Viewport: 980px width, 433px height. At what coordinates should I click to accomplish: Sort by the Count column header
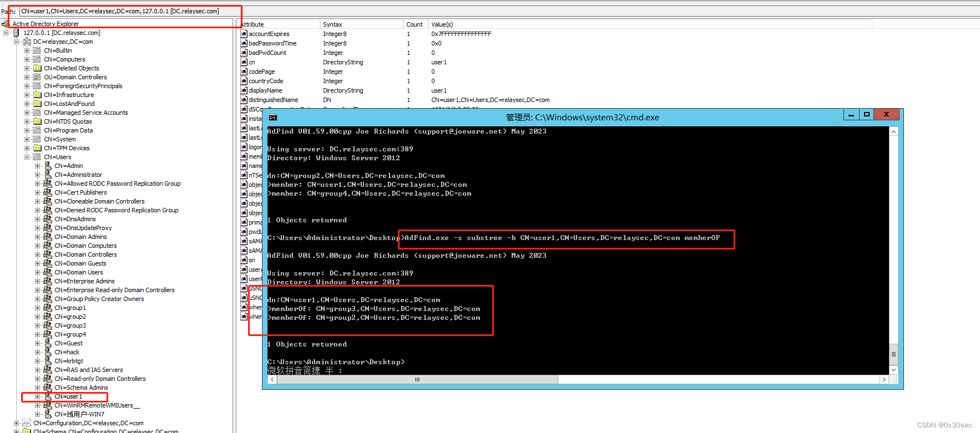(x=416, y=24)
